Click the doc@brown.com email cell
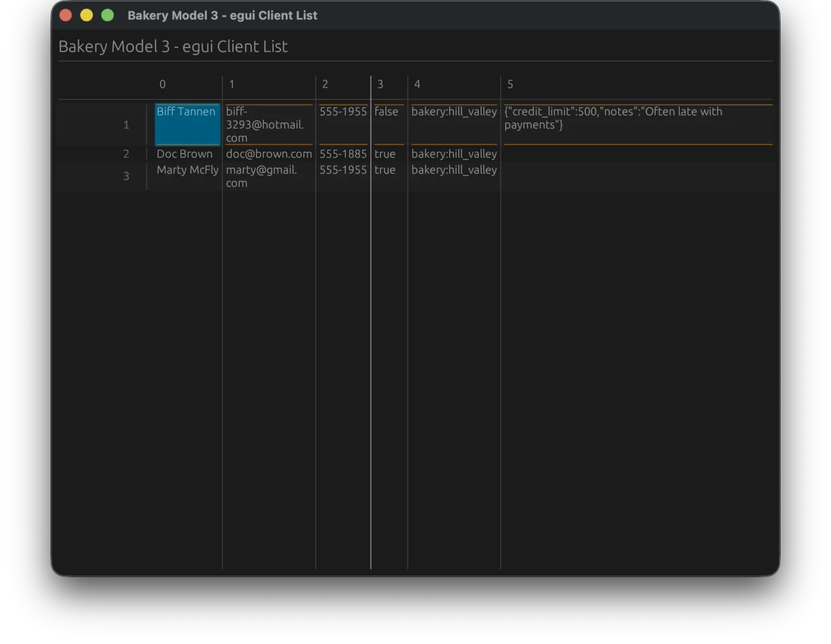This screenshot has height=644, width=831. coord(269,154)
